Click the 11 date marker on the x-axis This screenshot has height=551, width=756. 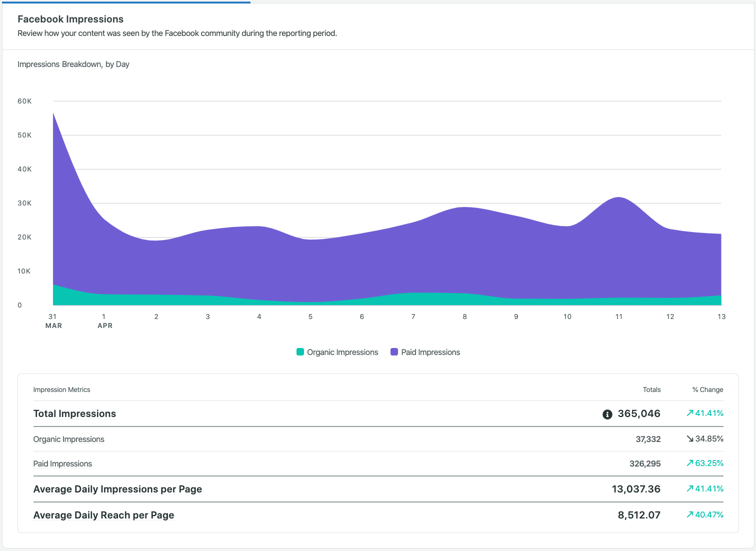coord(618,316)
